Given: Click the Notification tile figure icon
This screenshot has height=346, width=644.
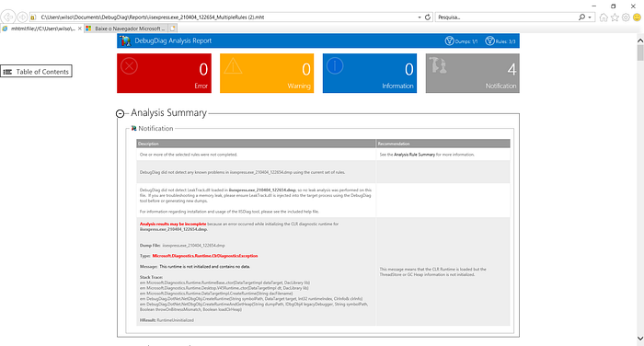Looking at the screenshot, I should pyautogui.click(x=438, y=65).
